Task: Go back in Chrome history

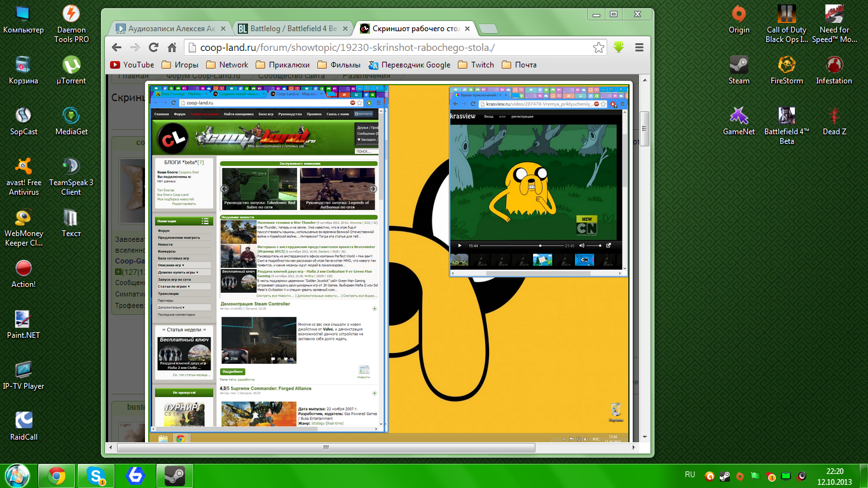Action: click(x=116, y=47)
